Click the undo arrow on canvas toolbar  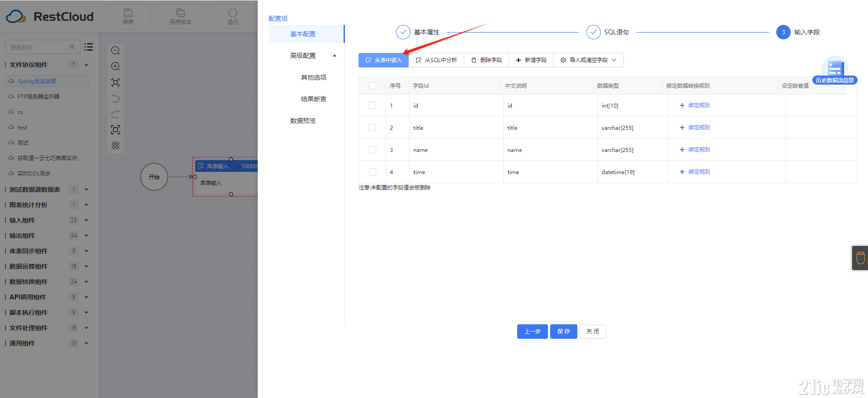(x=116, y=98)
